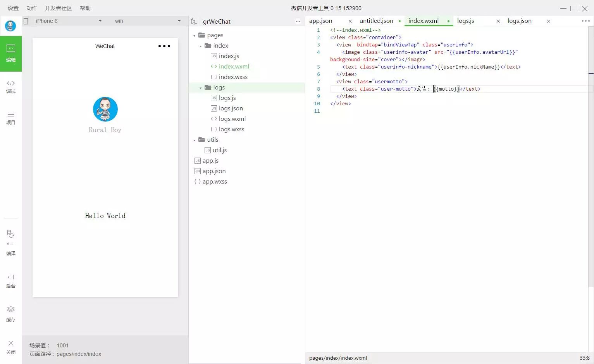Click the device rotate icon beside iPhone 6

(26, 21)
